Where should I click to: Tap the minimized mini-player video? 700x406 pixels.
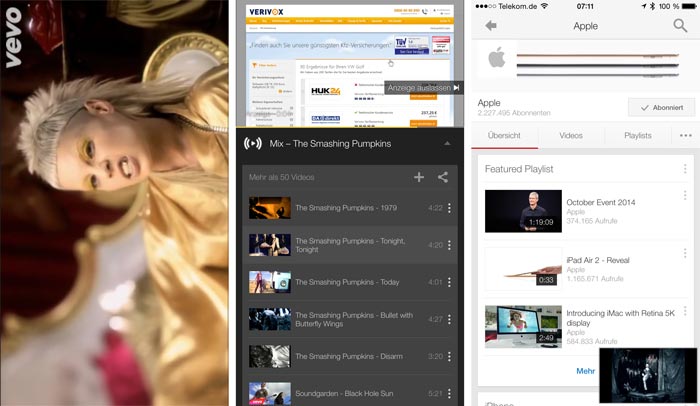click(x=648, y=376)
